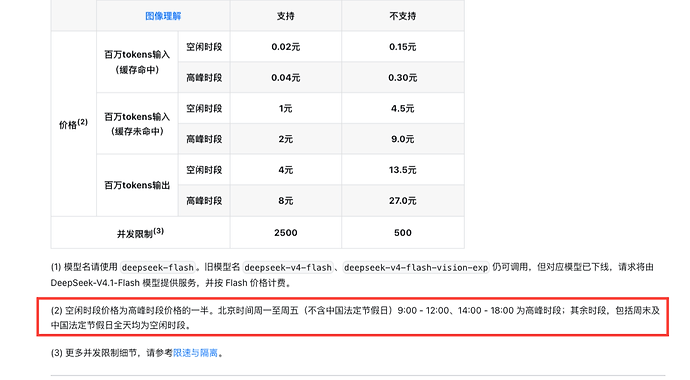Click the 27.0元 peak output price

point(403,201)
